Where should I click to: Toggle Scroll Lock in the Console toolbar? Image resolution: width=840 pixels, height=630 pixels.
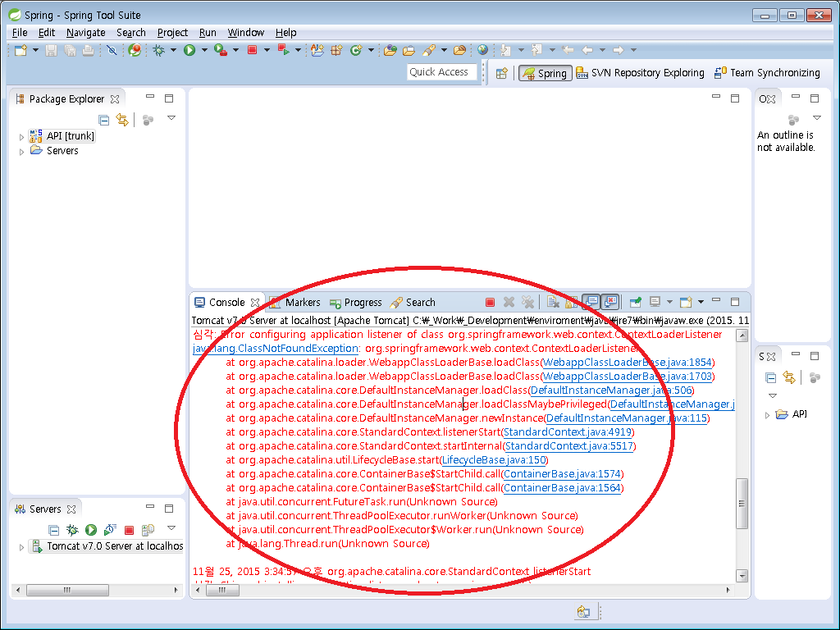click(572, 303)
